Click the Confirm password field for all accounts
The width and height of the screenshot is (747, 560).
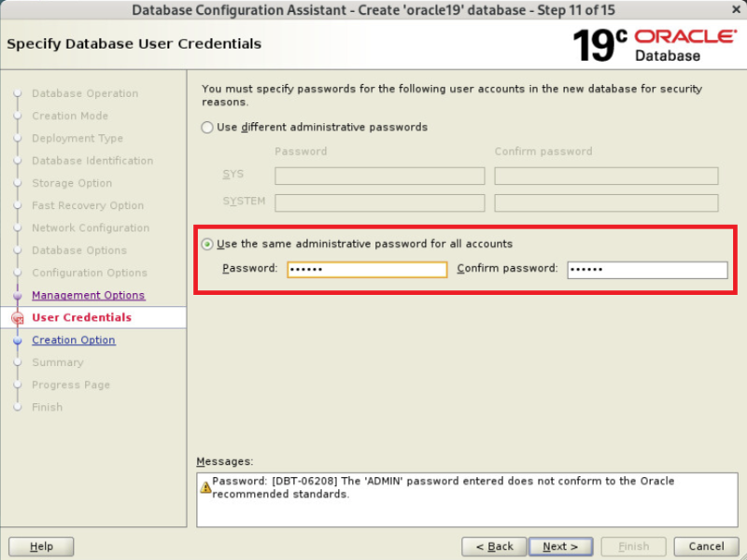[647, 269]
